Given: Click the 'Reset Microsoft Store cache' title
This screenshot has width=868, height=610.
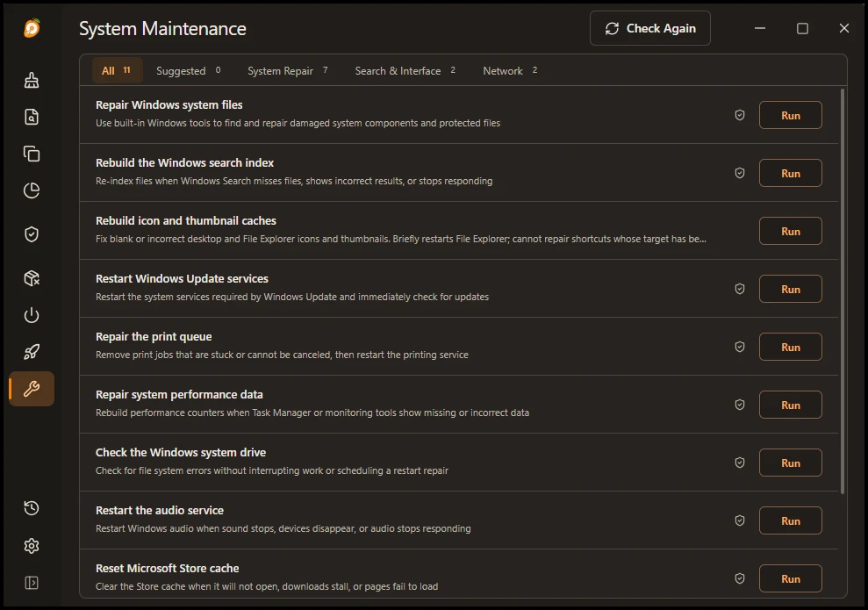Looking at the screenshot, I should [x=167, y=568].
